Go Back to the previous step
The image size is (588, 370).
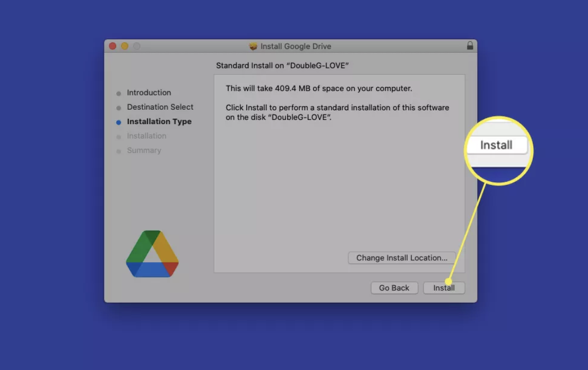[394, 288]
